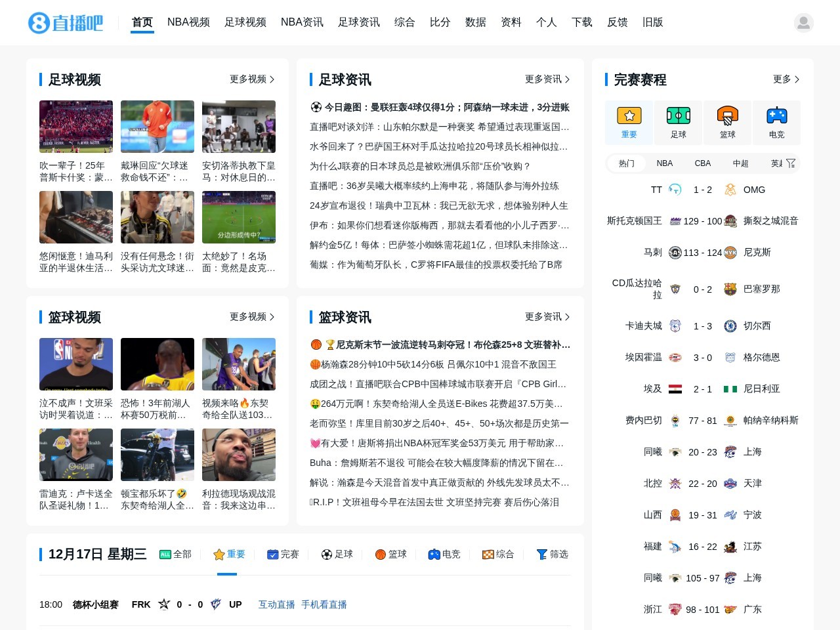840x630 pixels.
Task: Select the 电竞 gamepad filter icon in schedule bar
Action: pos(434,555)
